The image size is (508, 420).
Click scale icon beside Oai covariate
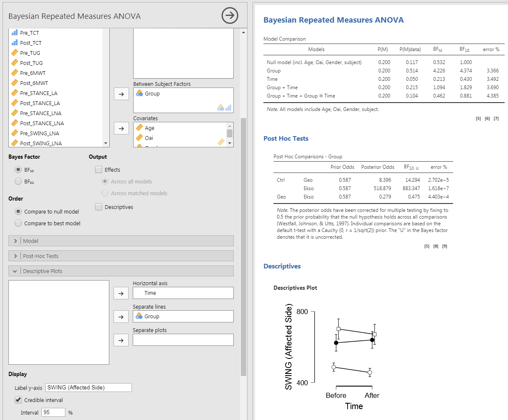pyautogui.click(x=139, y=138)
